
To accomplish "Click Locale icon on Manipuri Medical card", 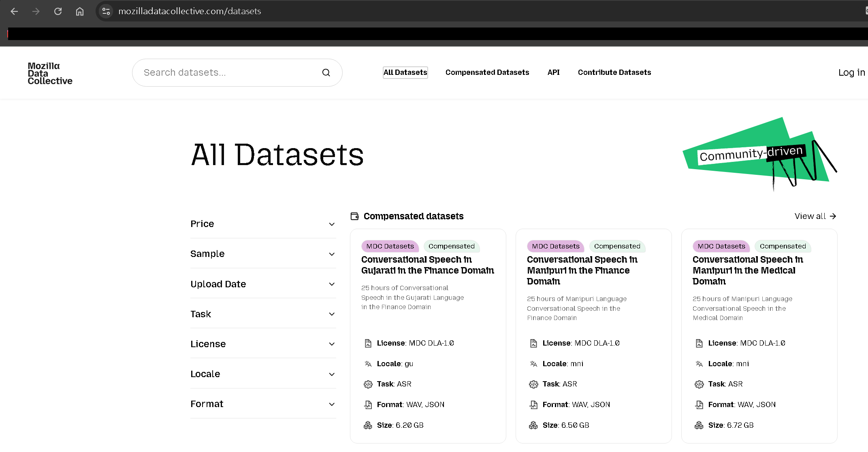I will click(x=699, y=364).
